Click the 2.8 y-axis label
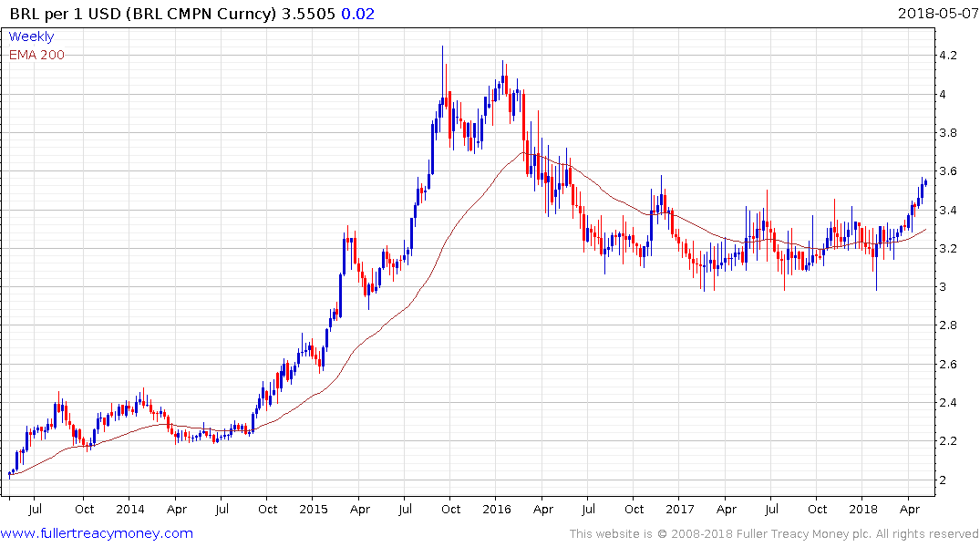Screen dimensions: 980x547 click(x=948, y=325)
